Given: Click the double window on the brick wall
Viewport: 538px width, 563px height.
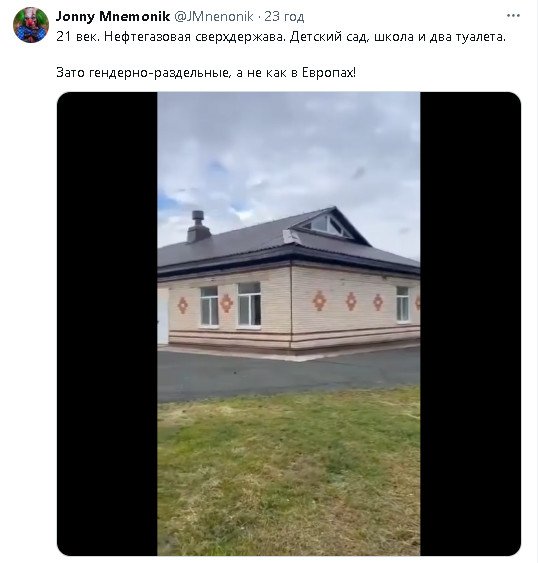Looking at the screenshot, I should coord(249,304).
